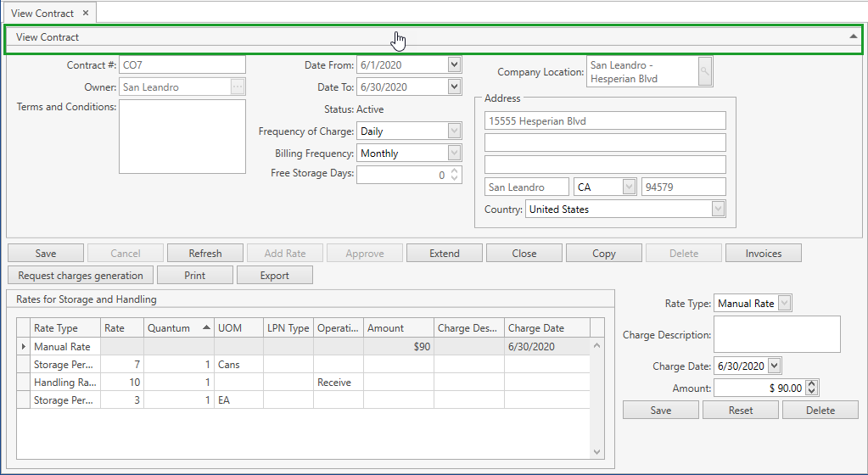
Task: Select the View Contract tab
Action: click(42, 14)
